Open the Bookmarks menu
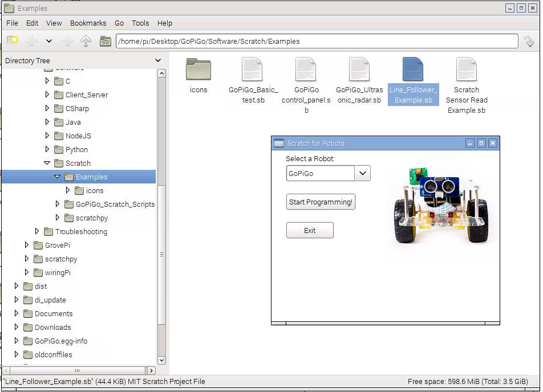Viewport: 543px width, 392px height. tap(88, 23)
